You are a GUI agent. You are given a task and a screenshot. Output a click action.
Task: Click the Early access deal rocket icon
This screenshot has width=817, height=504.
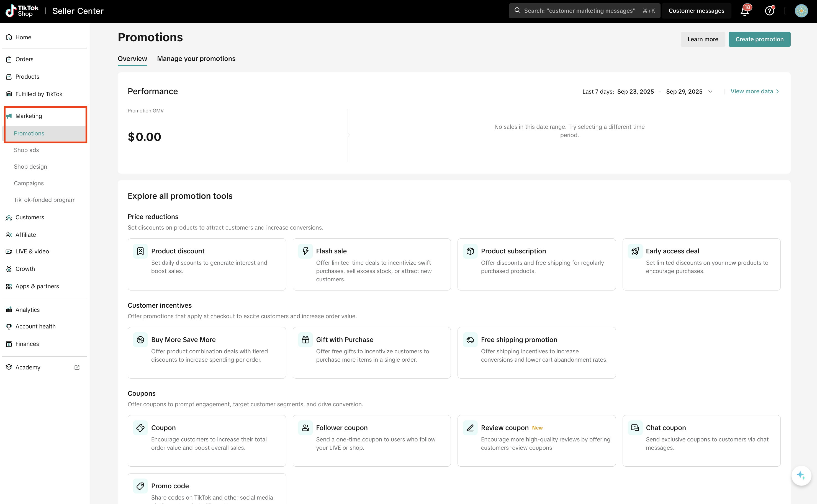[x=635, y=251]
